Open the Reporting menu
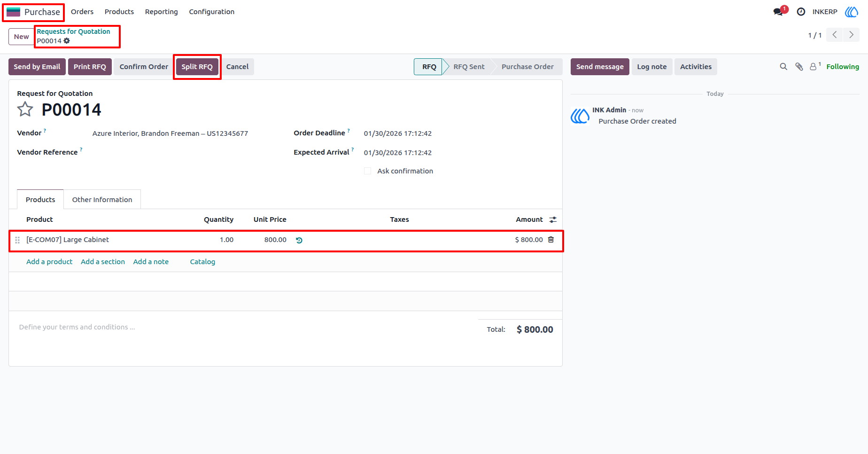868x454 pixels. (162, 12)
